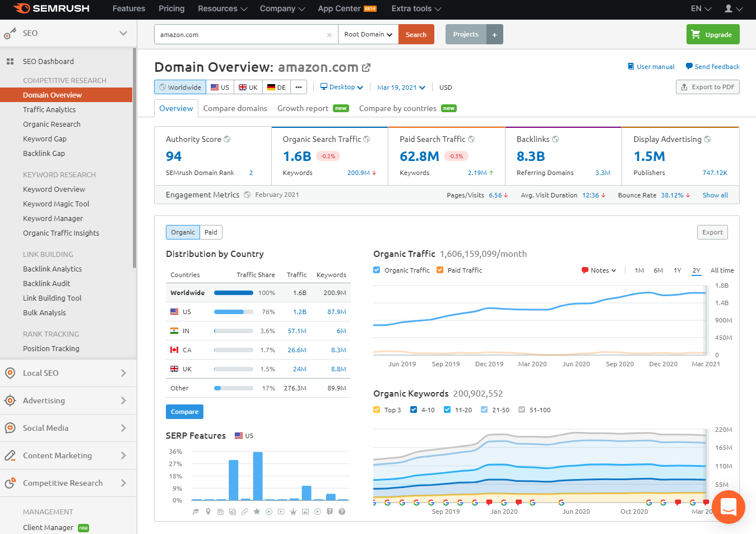Image resolution: width=756 pixels, height=534 pixels.
Task: Expand the Local SEO sidebar section
Action: [x=68, y=373]
